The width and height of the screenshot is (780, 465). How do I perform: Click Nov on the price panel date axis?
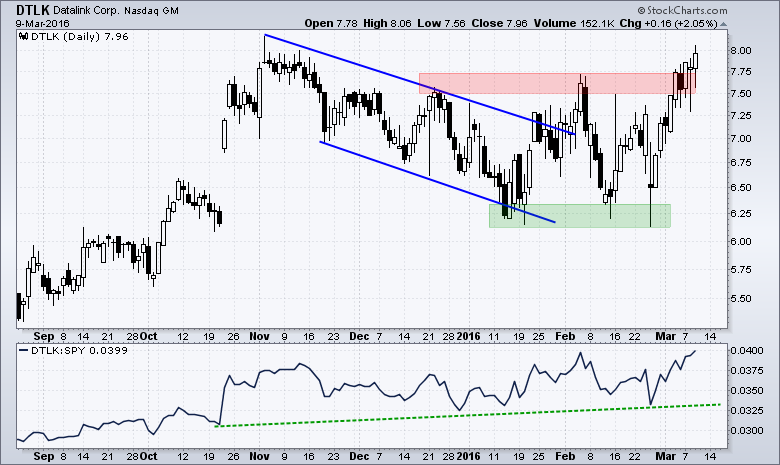(x=259, y=337)
